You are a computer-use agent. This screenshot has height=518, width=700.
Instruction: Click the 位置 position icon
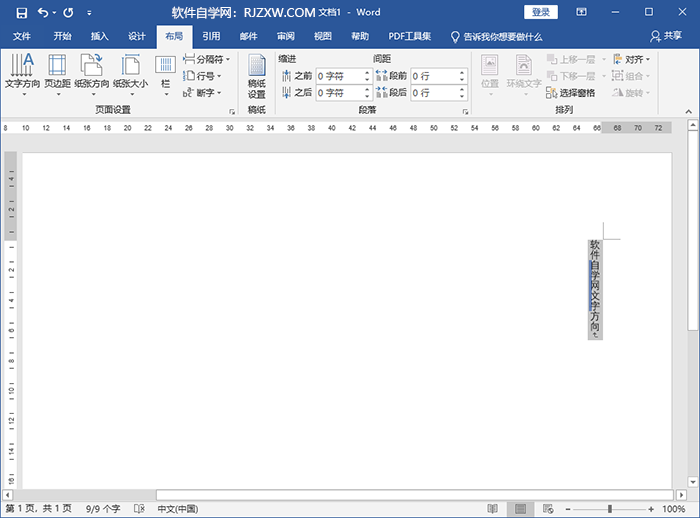point(490,75)
